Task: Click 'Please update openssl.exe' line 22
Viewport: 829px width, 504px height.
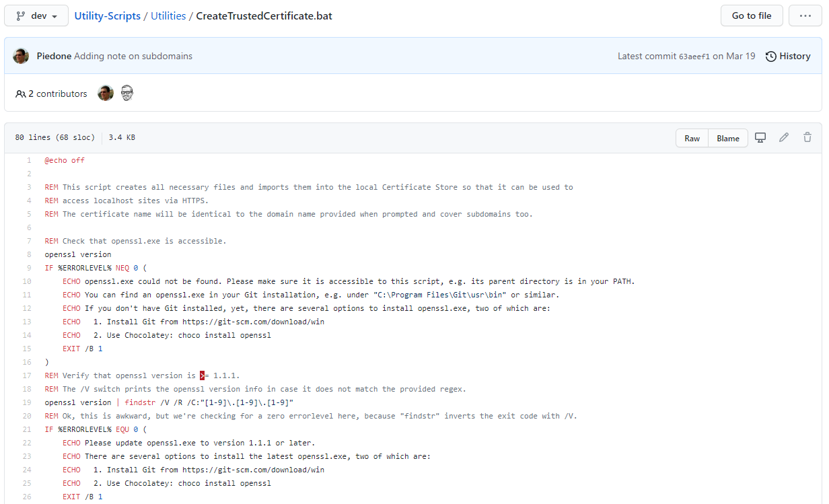Action: click(x=140, y=443)
